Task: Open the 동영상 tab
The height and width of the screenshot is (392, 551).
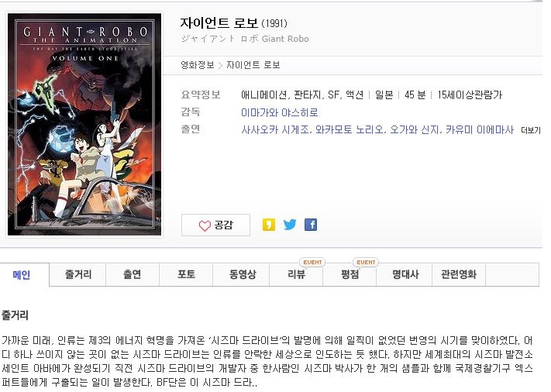Action: click(x=243, y=275)
